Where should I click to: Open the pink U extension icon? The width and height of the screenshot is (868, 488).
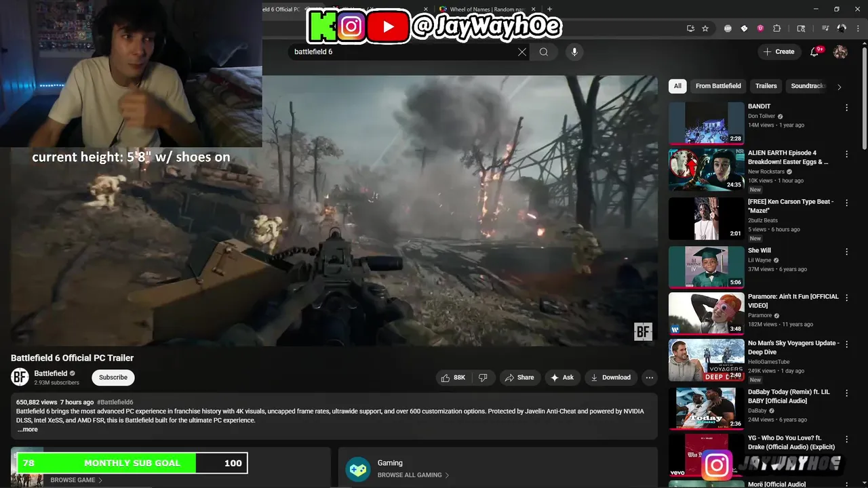[x=760, y=28]
